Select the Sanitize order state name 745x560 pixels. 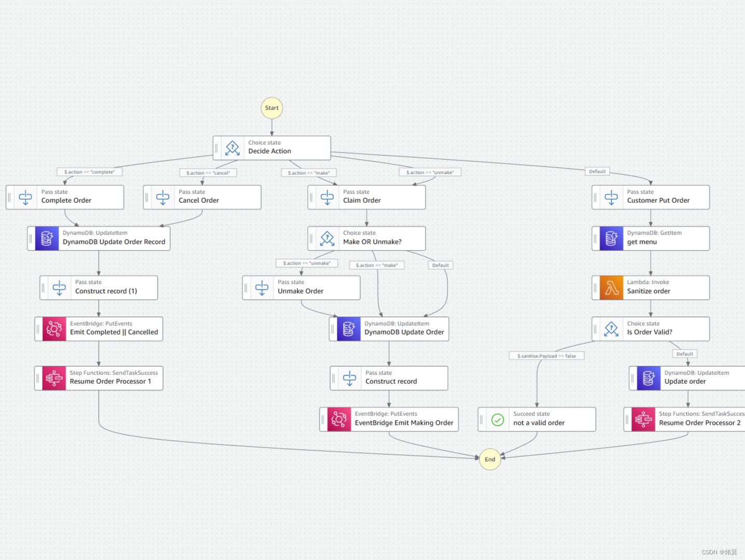click(x=649, y=291)
